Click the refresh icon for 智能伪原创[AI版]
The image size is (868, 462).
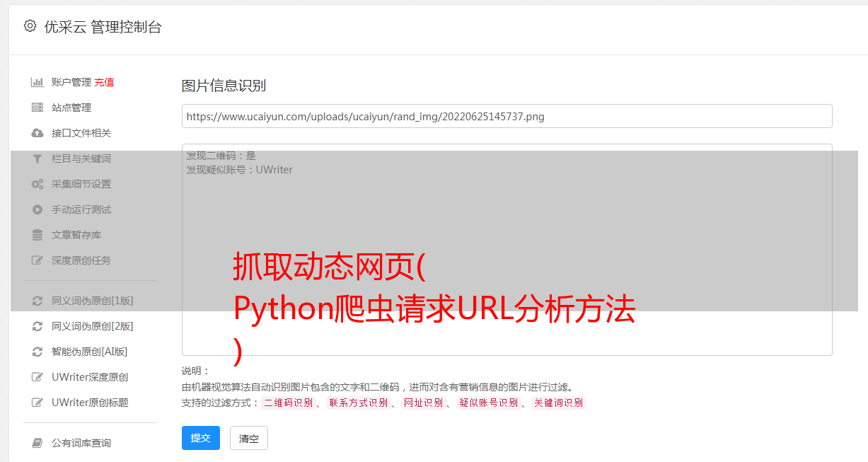[37, 352]
